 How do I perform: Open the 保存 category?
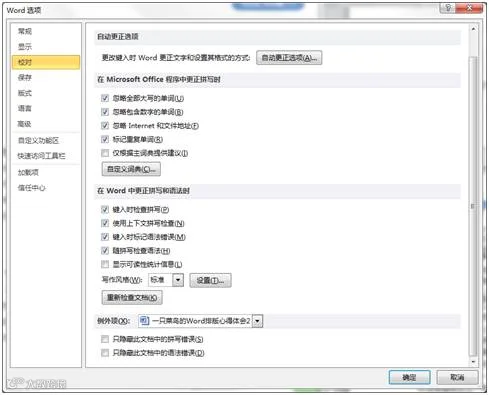click(x=25, y=78)
